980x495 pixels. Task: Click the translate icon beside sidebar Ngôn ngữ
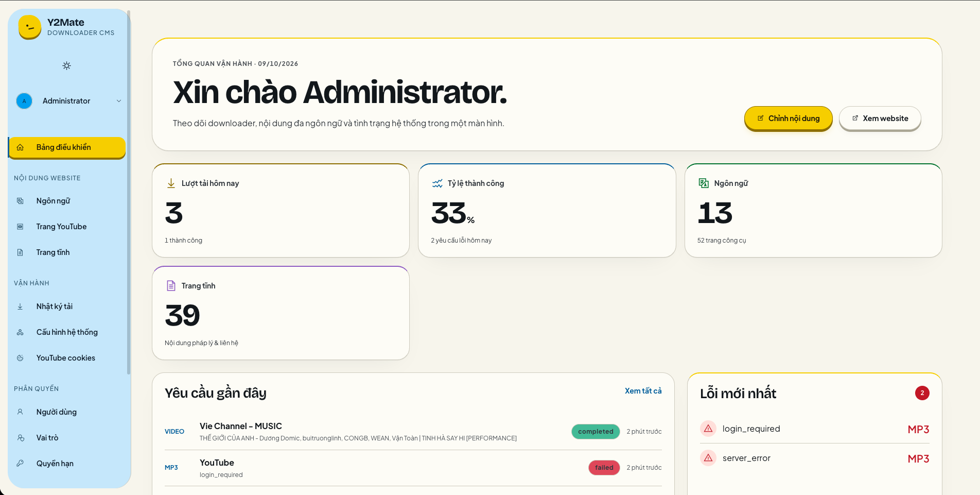pyautogui.click(x=20, y=201)
